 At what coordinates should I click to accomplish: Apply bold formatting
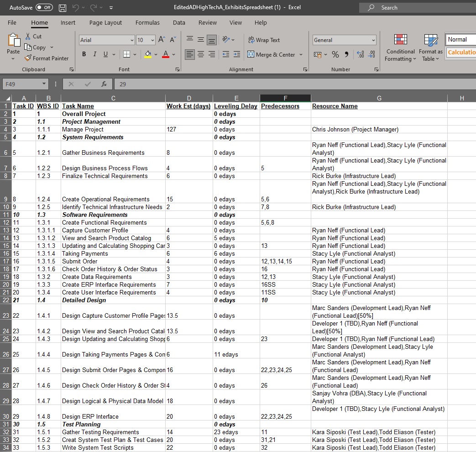point(84,54)
